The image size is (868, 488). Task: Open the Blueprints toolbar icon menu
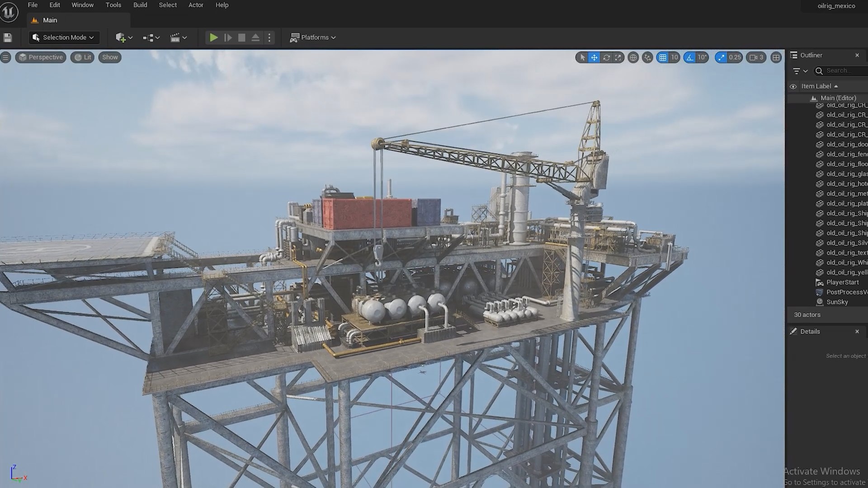151,38
